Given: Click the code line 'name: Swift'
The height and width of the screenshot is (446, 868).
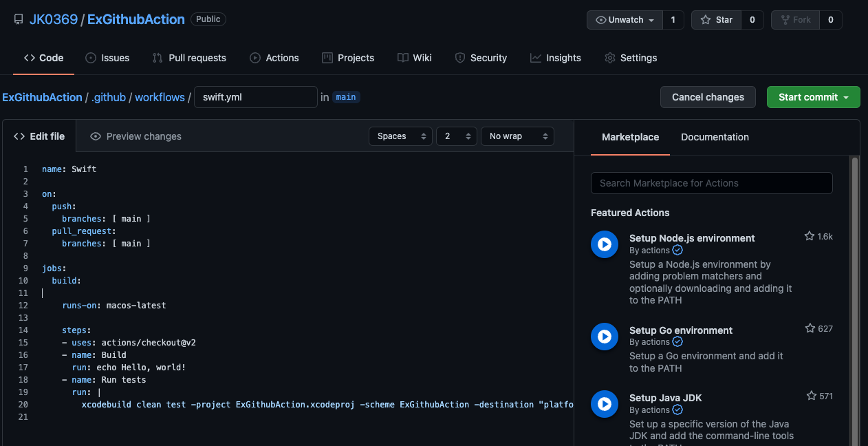Looking at the screenshot, I should tap(69, 169).
